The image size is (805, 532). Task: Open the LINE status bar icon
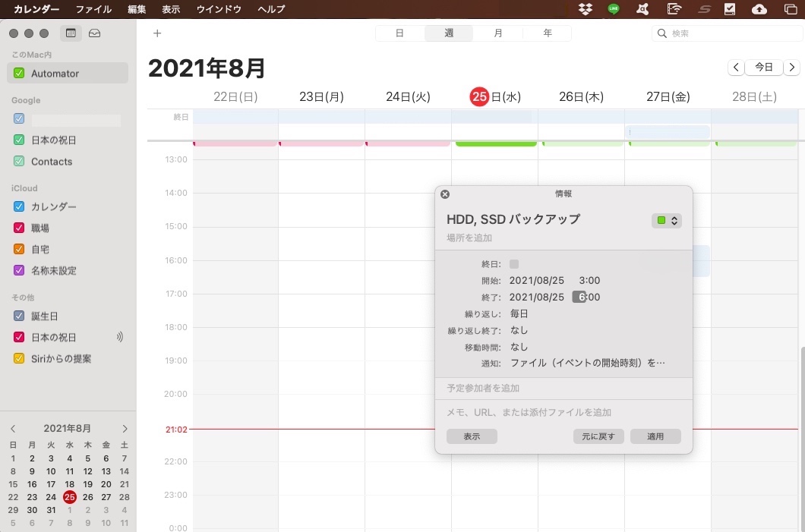click(614, 9)
